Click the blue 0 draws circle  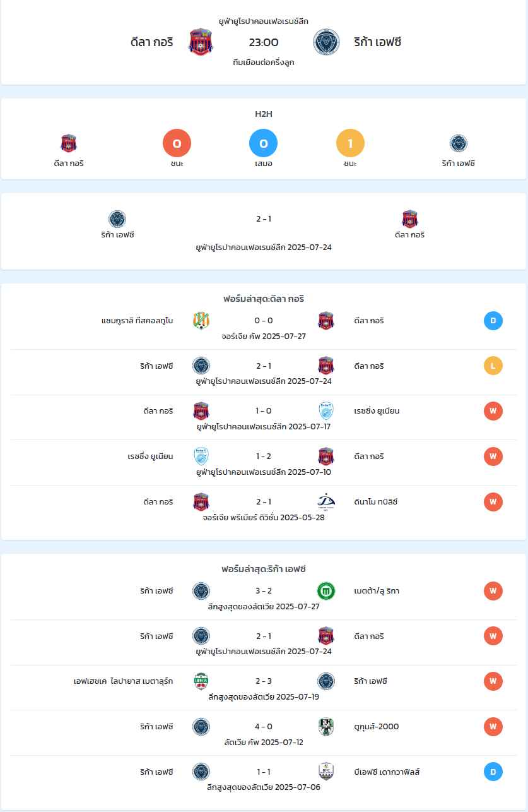(264, 143)
